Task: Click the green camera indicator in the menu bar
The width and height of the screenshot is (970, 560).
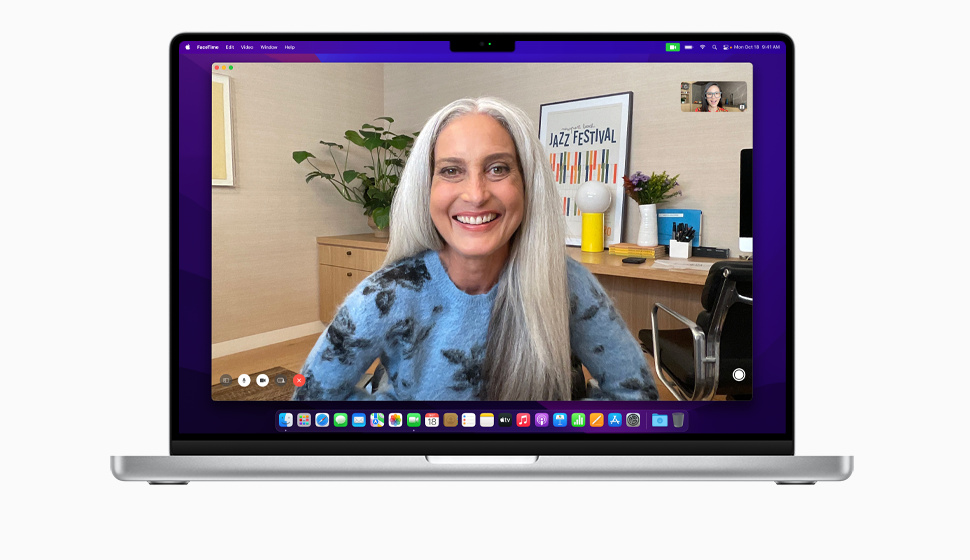Action: (x=673, y=47)
